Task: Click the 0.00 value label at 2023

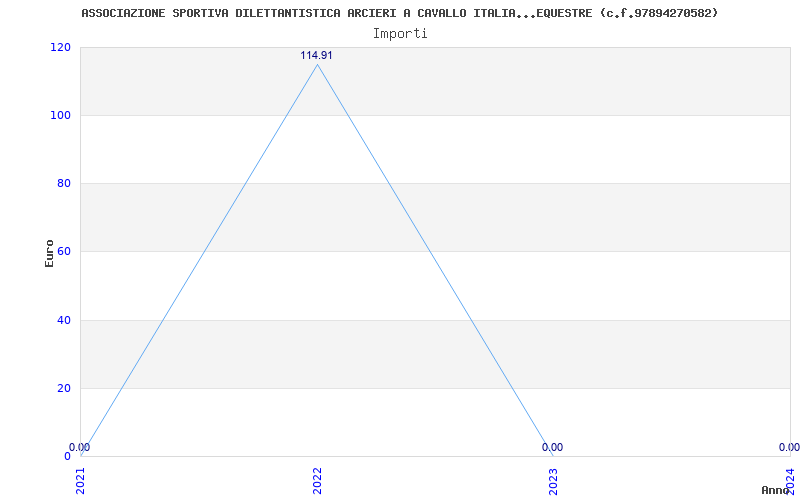Action: (553, 447)
